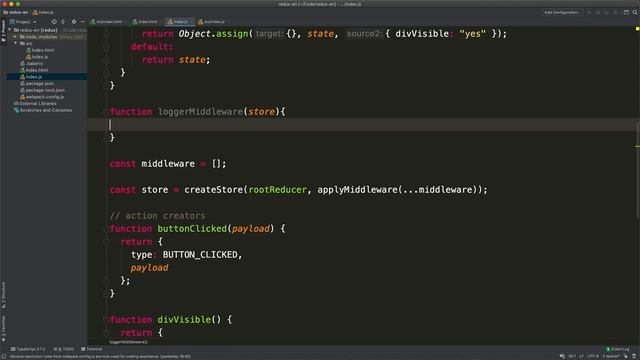Click Object in the Object.assign call

click(194, 34)
